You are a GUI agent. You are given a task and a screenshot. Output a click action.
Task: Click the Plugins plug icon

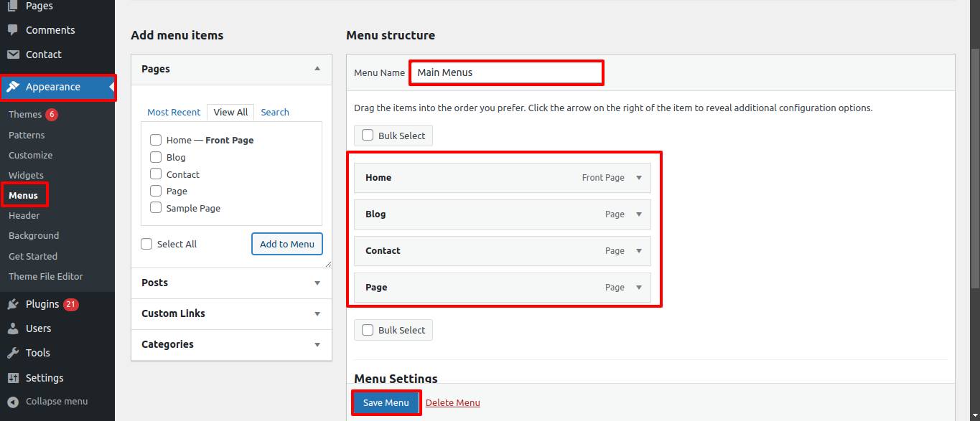pyautogui.click(x=13, y=304)
